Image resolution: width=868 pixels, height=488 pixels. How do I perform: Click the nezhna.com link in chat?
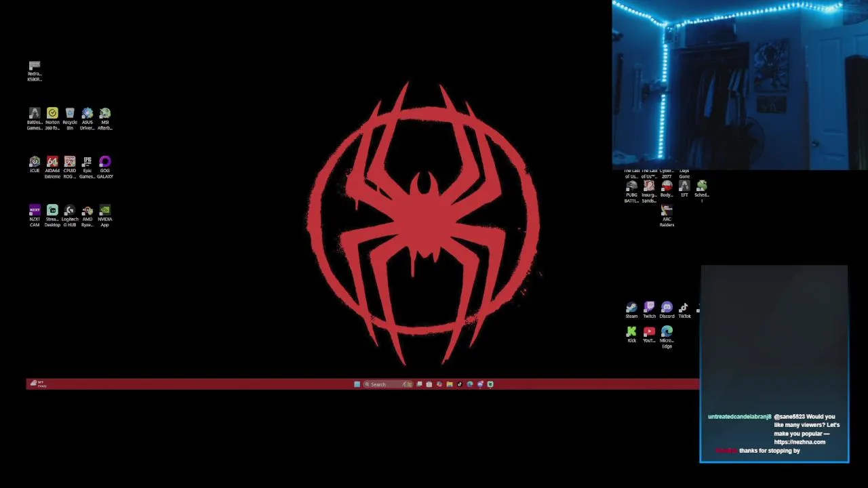click(800, 442)
